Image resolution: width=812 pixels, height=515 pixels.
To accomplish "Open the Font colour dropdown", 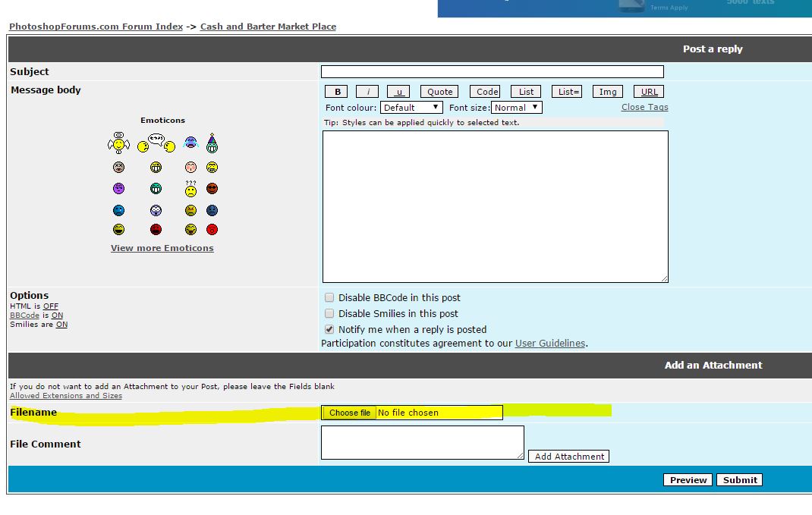I will click(411, 108).
